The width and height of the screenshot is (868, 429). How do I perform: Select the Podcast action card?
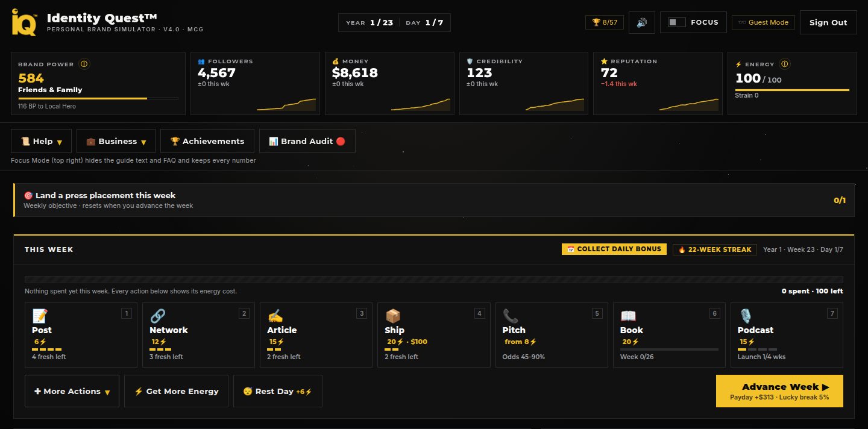(787, 335)
